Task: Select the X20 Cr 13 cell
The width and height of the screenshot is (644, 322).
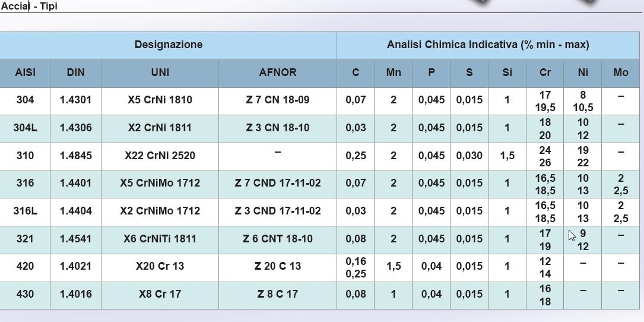Action: point(160,267)
